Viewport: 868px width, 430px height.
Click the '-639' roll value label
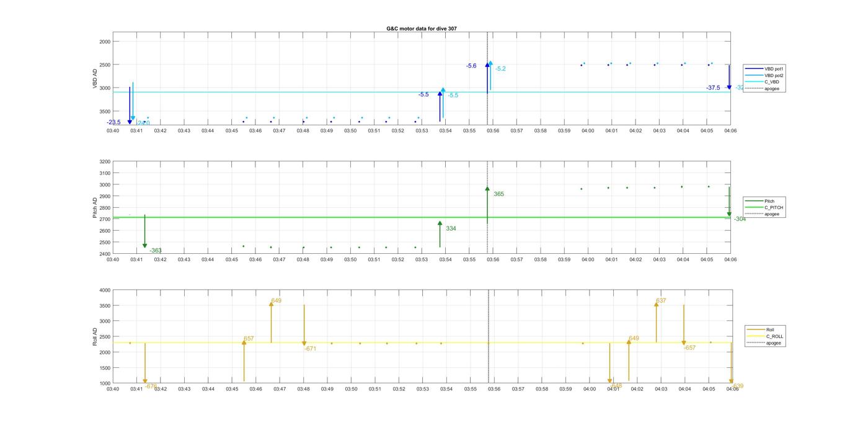(x=737, y=386)
